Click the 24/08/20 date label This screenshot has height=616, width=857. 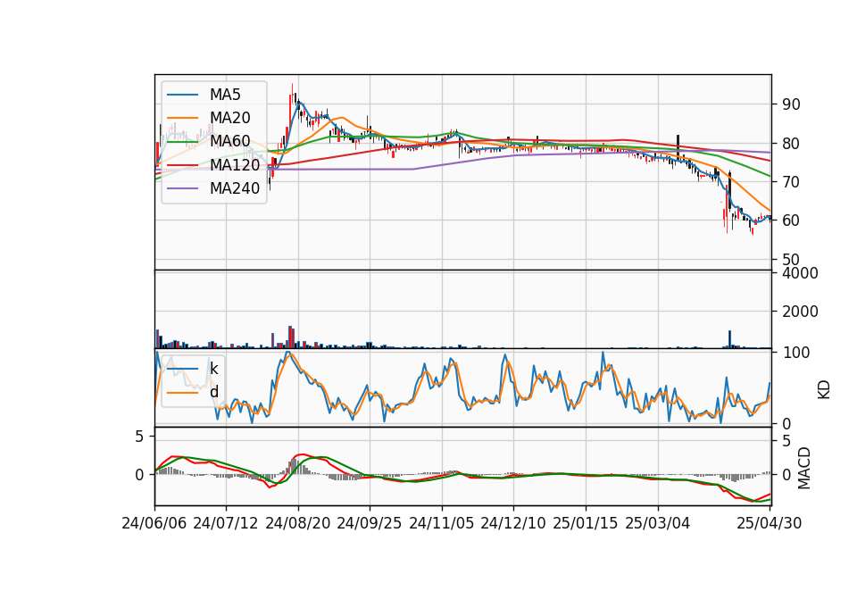[298, 523]
